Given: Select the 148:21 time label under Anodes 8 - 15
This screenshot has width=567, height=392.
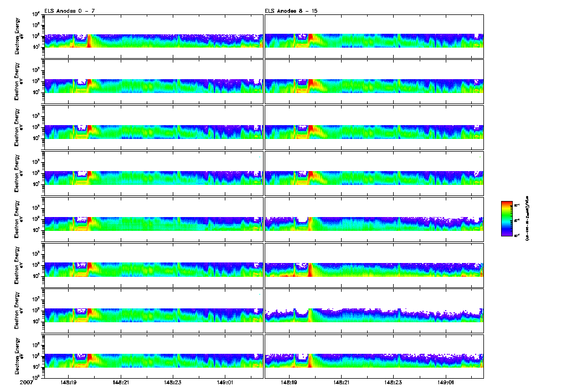Looking at the screenshot, I should pos(341,382).
